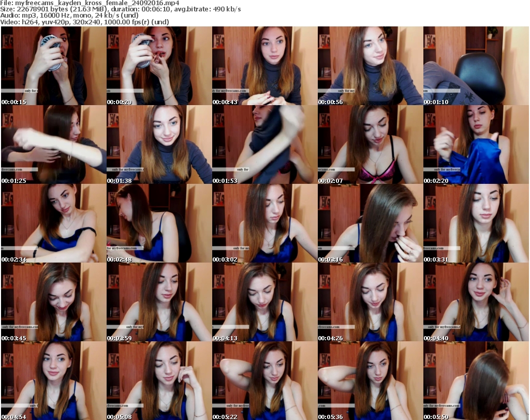Click the thumbnail timestamped 00:05:36
Image resolution: width=530 pixels, height=420 pixels.
tap(370, 381)
